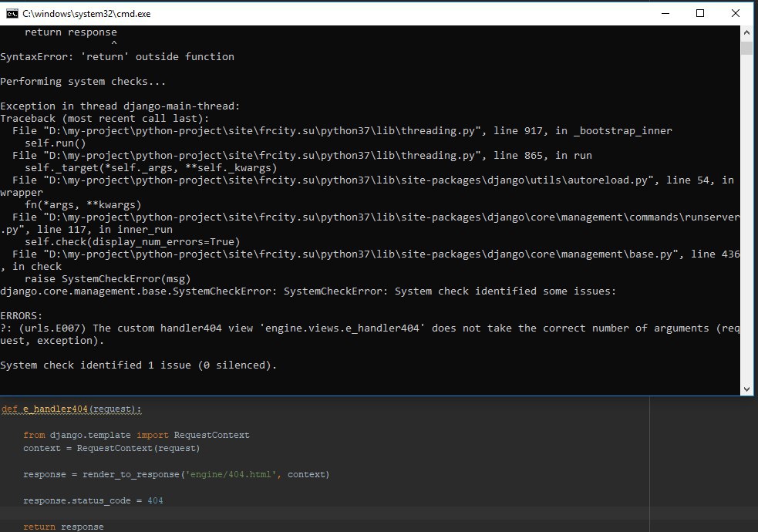Click the line "SyntaxError: 'return' outside function"

117,56
